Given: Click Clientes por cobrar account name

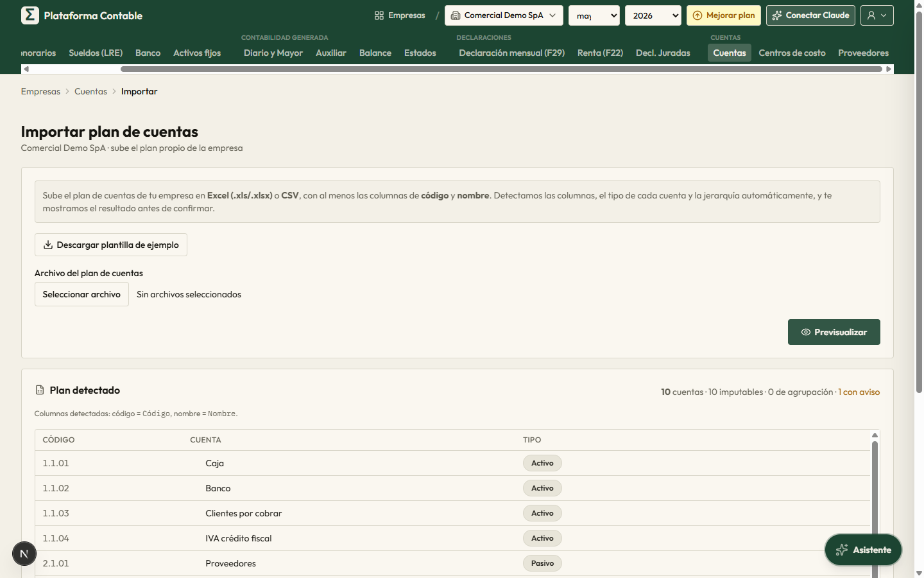Looking at the screenshot, I should [x=244, y=513].
